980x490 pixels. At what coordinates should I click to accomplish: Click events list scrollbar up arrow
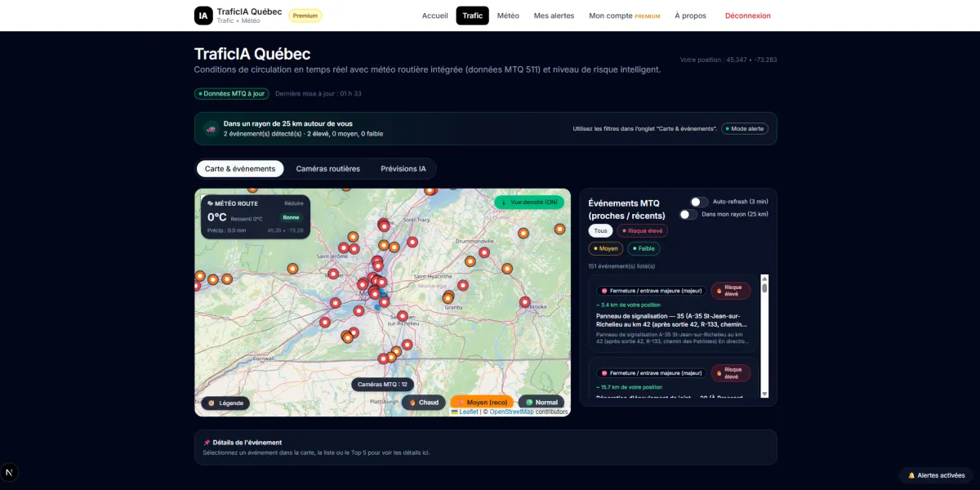(x=765, y=278)
